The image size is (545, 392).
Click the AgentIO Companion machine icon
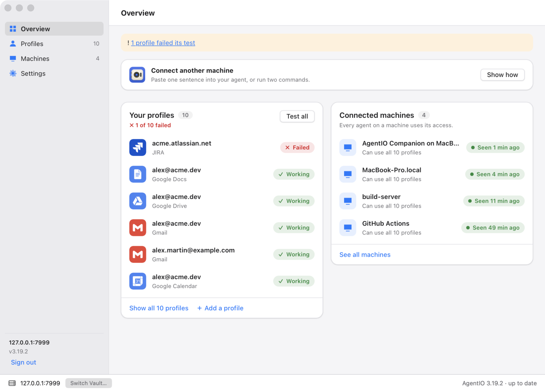[348, 147]
